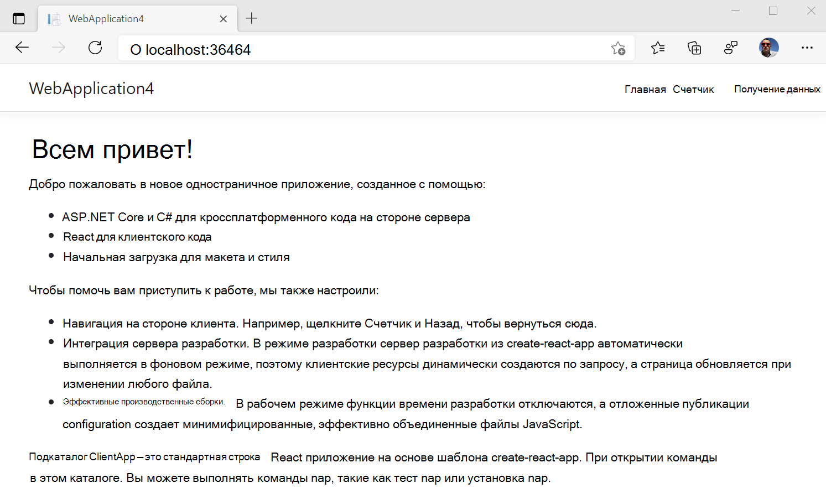Open the Settings and more menu
The width and height of the screenshot is (826, 504).
(807, 48)
